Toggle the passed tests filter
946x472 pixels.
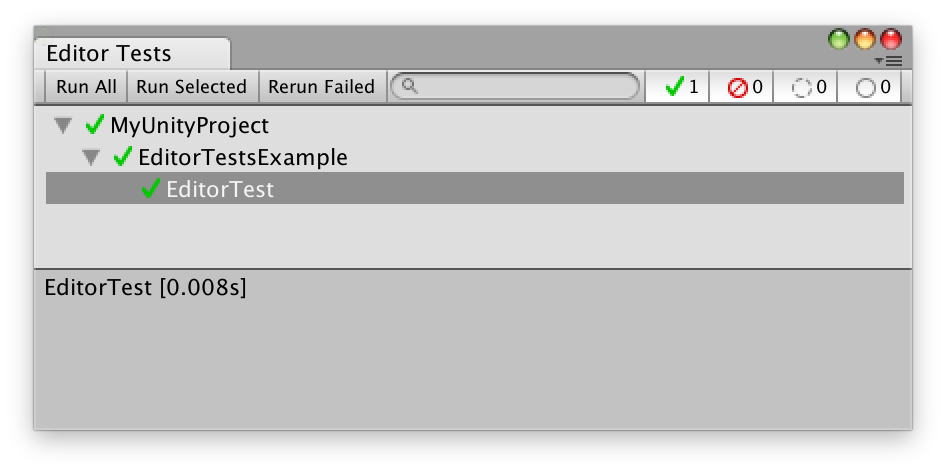(679, 87)
